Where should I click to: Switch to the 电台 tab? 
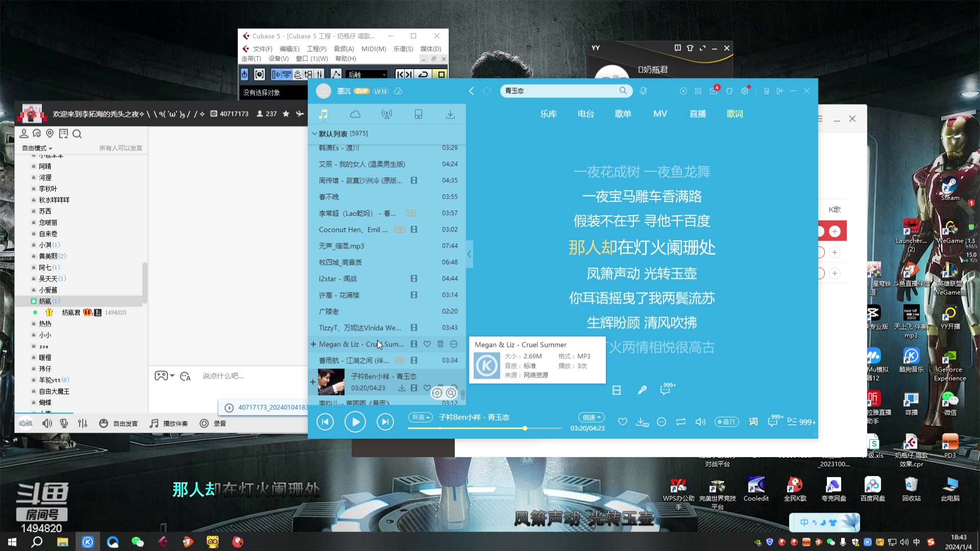[586, 114]
